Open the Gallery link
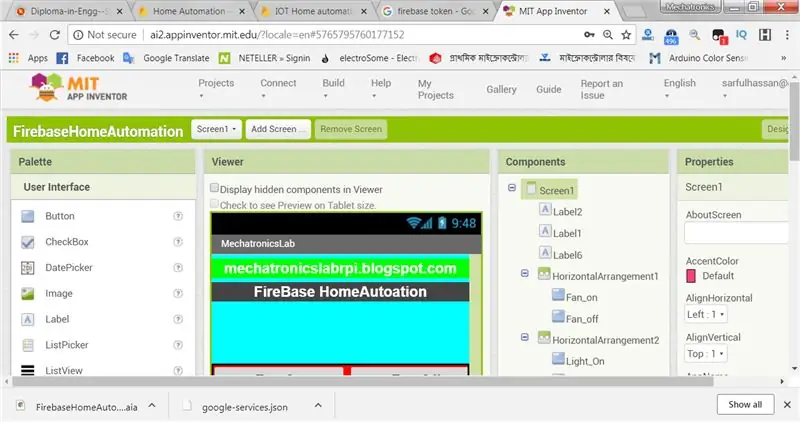 click(501, 89)
